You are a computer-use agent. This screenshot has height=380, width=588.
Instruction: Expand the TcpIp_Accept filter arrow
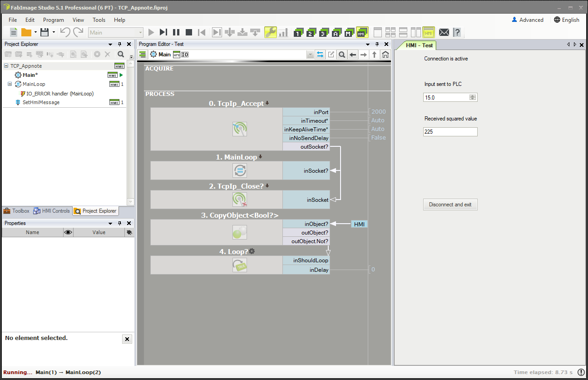click(267, 103)
